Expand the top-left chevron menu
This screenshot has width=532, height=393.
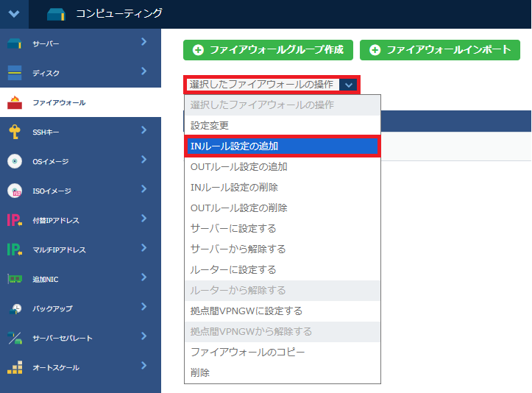pos(14,13)
